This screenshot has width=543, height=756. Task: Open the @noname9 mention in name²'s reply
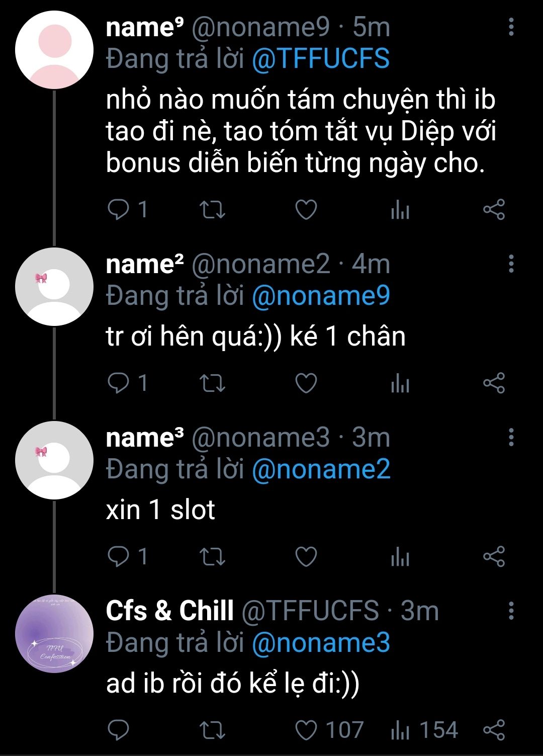coord(320,296)
